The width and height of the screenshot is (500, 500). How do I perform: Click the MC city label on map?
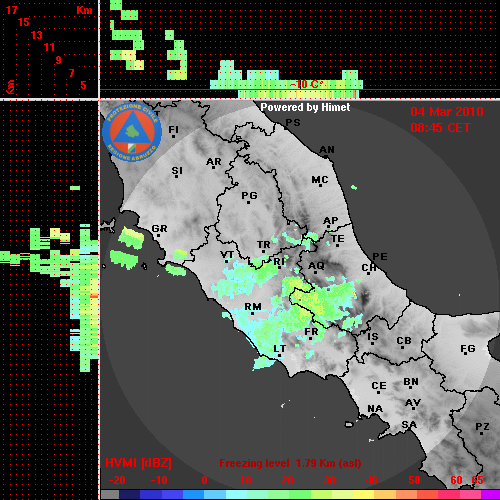(x=320, y=180)
